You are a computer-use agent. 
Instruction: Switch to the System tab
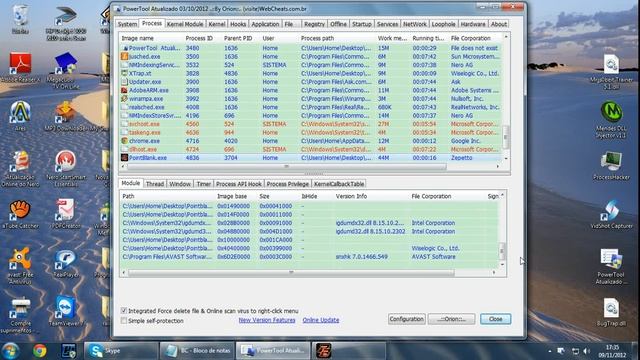tap(127, 24)
